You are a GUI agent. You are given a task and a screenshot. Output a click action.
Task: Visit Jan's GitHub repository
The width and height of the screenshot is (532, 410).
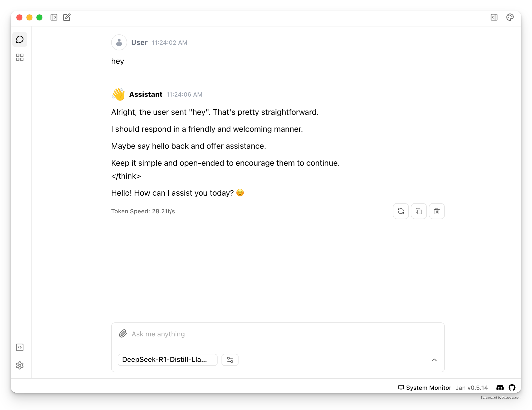coord(512,388)
